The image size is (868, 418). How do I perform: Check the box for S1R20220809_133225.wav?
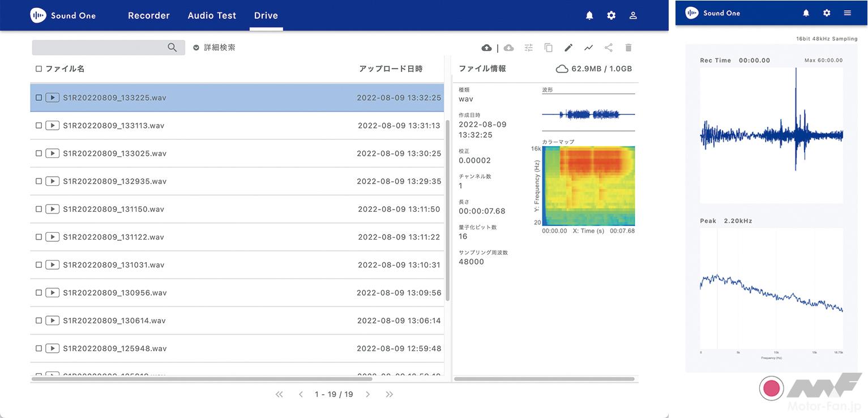coord(39,98)
